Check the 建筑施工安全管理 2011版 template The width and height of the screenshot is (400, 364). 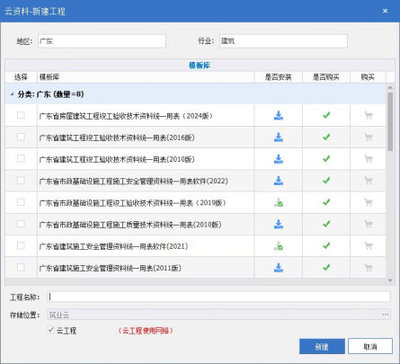click(21, 267)
